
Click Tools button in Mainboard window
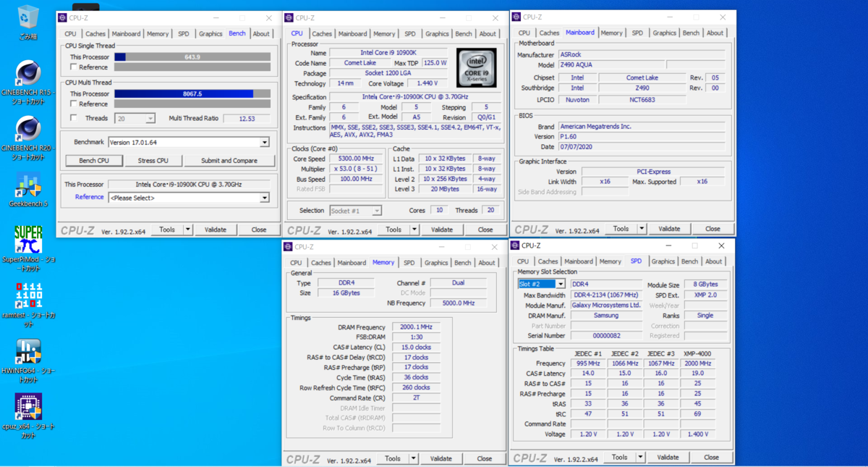pos(621,229)
